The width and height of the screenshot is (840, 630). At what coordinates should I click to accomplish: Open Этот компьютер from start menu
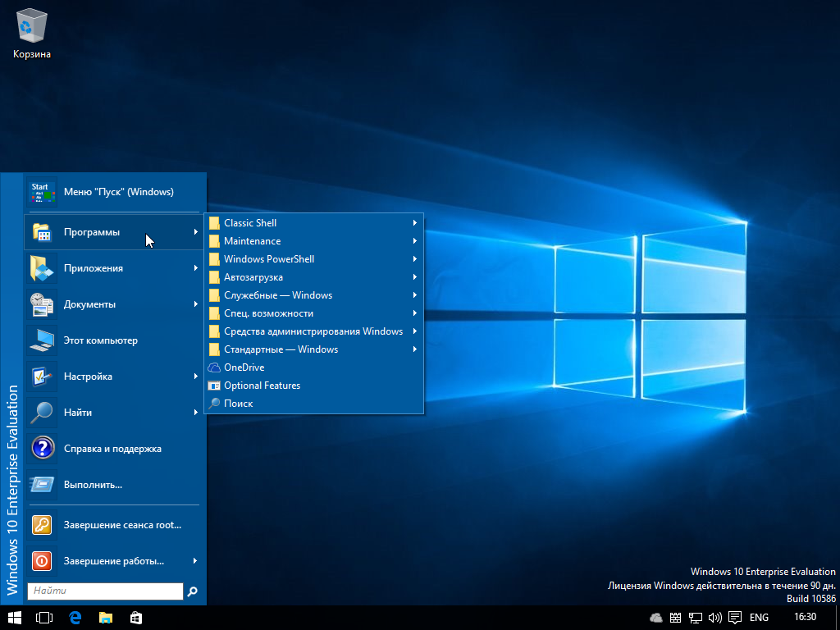coord(115,340)
